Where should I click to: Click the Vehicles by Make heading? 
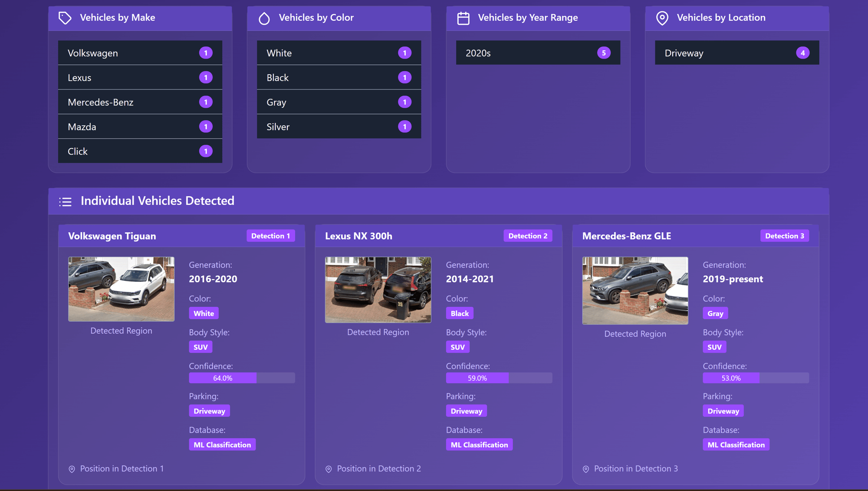point(118,18)
